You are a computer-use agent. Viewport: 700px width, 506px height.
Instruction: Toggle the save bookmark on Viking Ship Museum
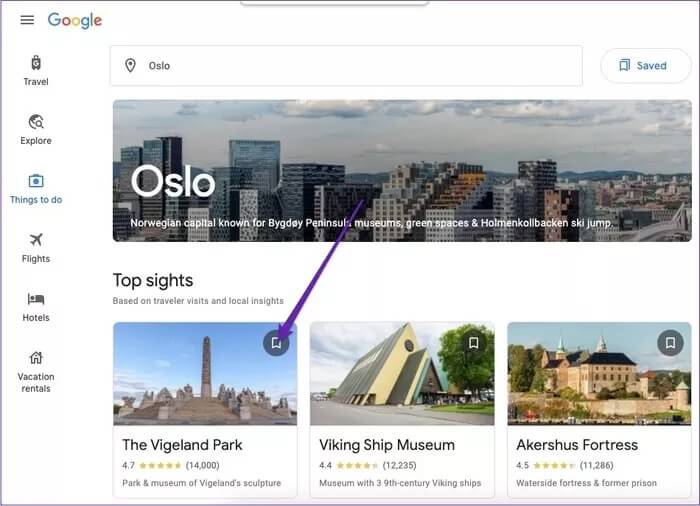[474, 343]
